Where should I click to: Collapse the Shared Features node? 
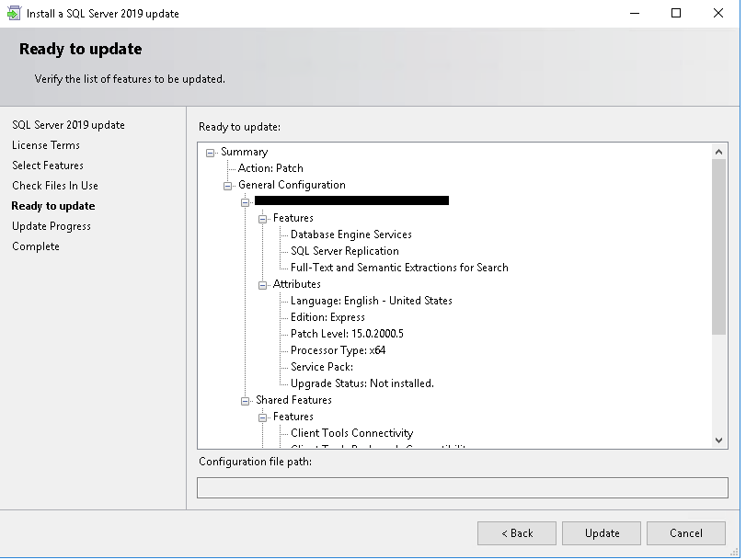pyautogui.click(x=245, y=401)
